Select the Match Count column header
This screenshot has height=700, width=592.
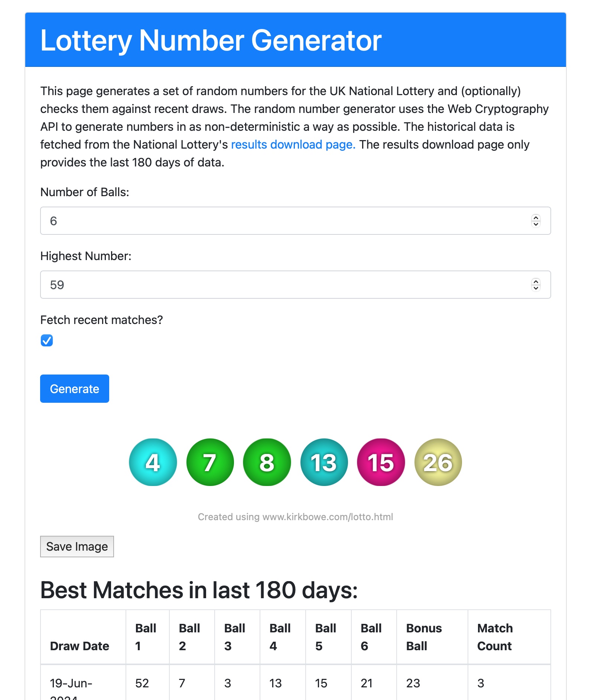click(494, 636)
